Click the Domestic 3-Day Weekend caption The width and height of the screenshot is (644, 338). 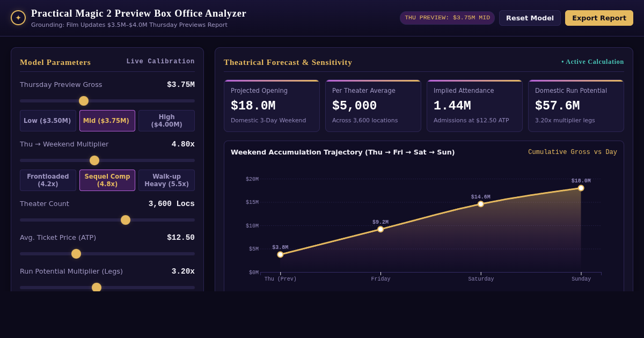coord(268,120)
